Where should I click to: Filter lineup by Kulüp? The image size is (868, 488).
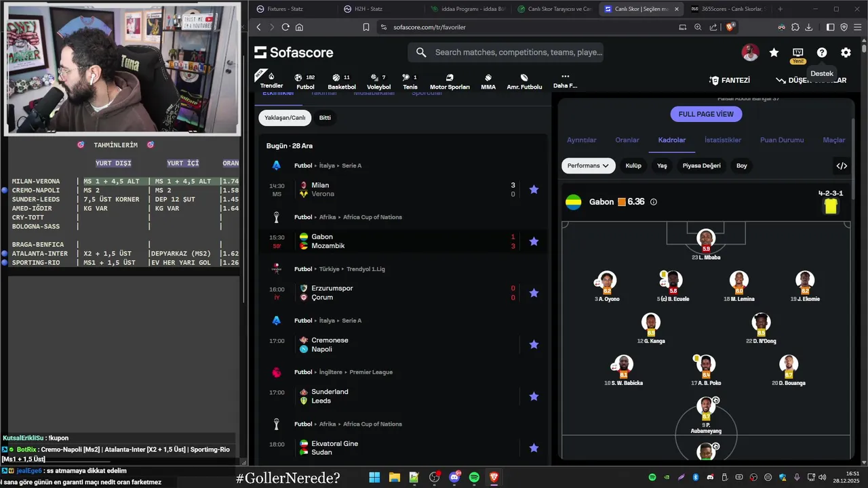coord(633,165)
